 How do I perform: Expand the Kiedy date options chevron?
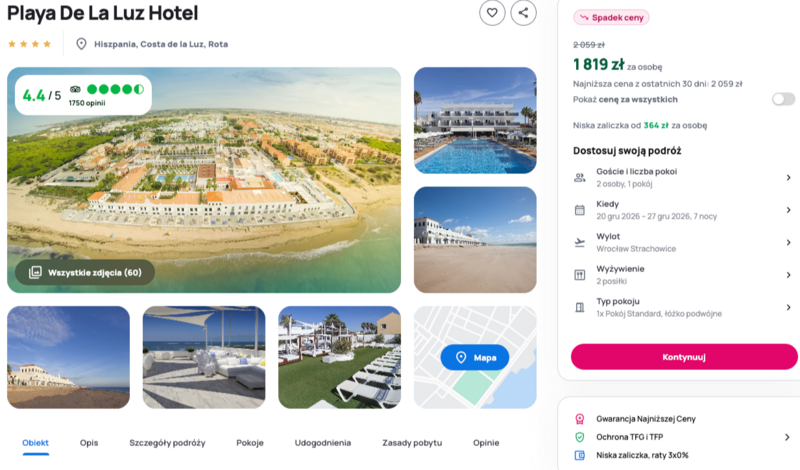point(788,210)
